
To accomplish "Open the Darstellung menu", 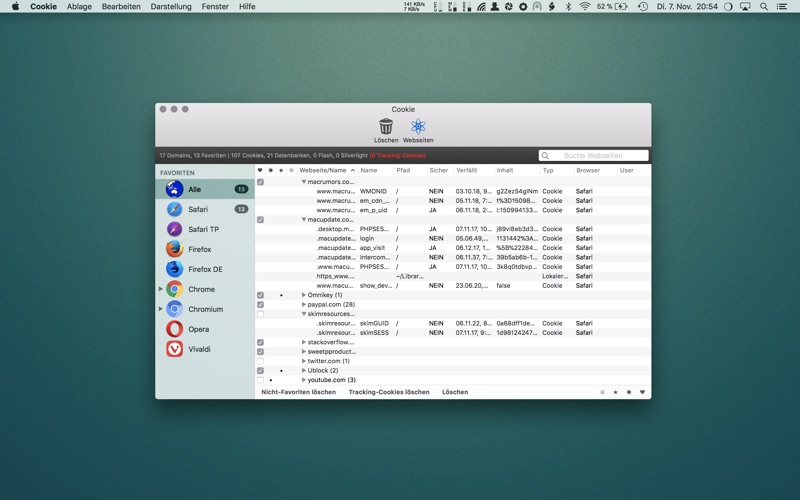I will coord(171,7).
